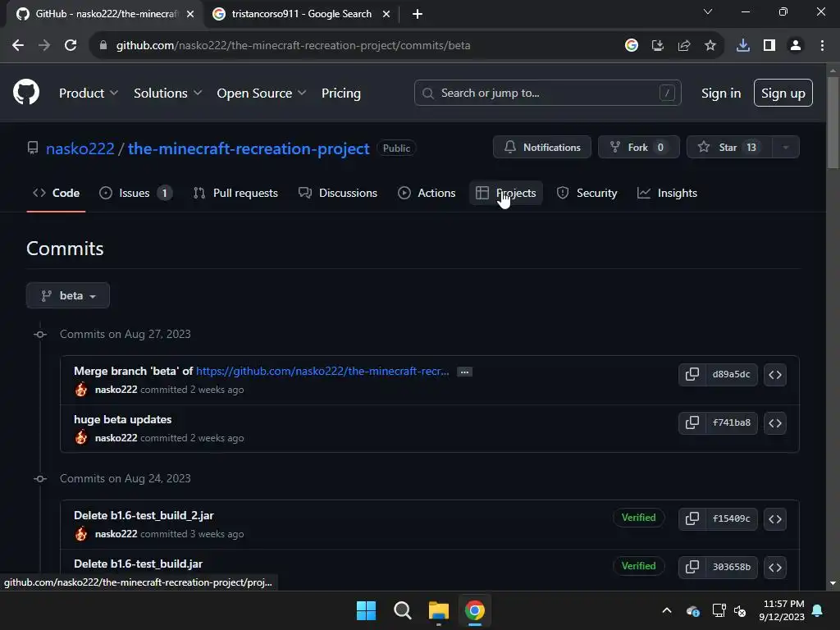The image size is (840, 630).
Task: Open the Projects tab
Action: tap(506, 193)
